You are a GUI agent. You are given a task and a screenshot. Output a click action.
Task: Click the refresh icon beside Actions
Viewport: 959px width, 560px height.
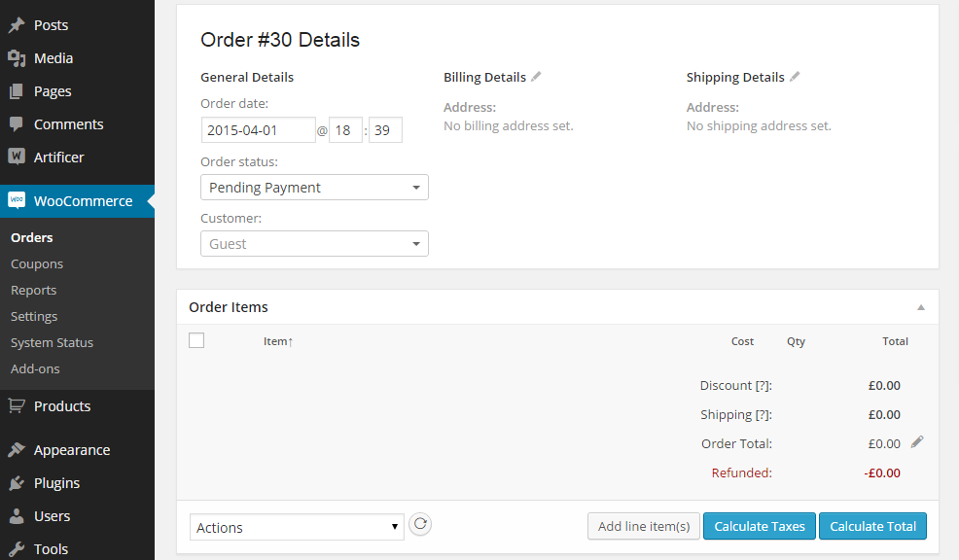(x=420, y=524)
